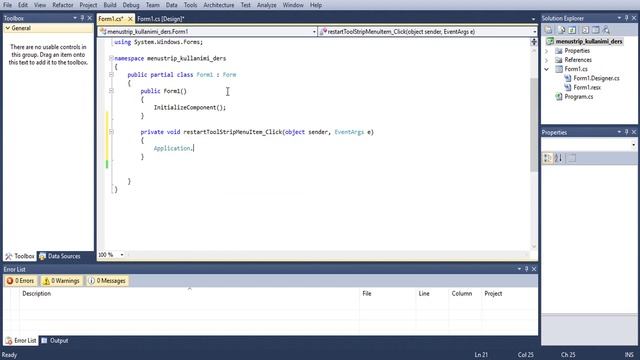This screenshot has width=640, height=360.
Task: Expand the Properties node in Solution Explorer
Action: tap(547, 51)
